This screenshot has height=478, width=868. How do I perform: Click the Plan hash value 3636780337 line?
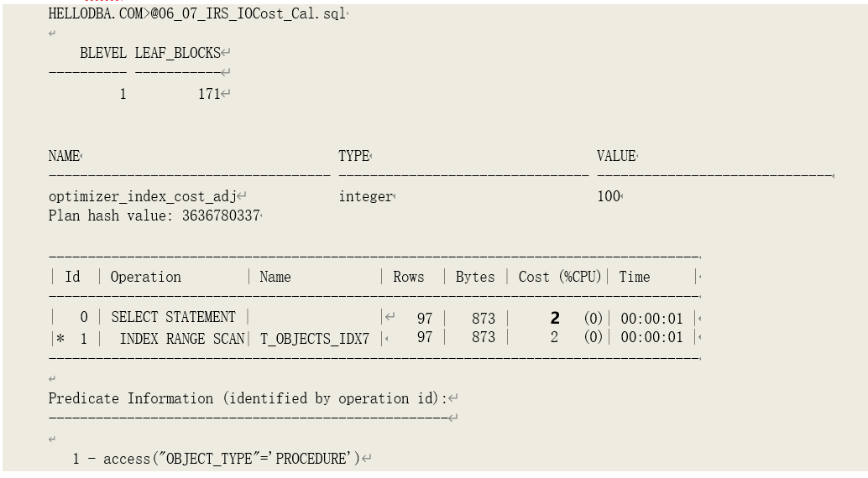click(x=154, y=216)
